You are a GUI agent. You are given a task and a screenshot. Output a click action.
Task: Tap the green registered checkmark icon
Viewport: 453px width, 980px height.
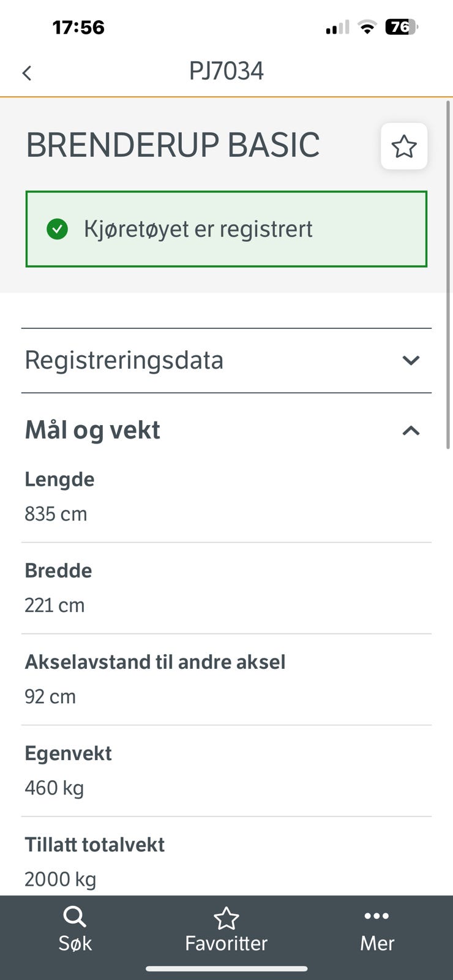[x=58, y=229]
